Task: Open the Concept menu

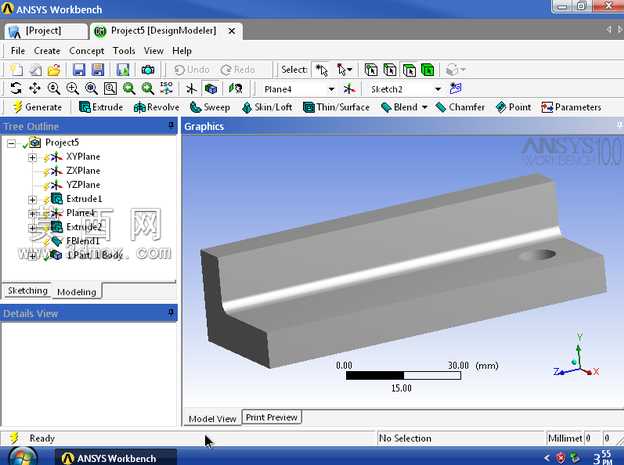Action: coord(86,51)
